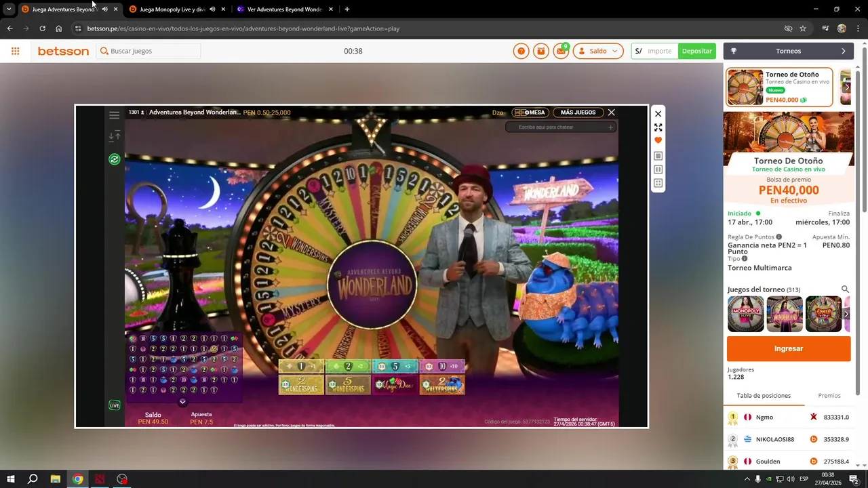Click the Tipo info icon
Image resolution: width=868 pixels, height=488 pixels.
pyautogui.click(x=745, y=259)
